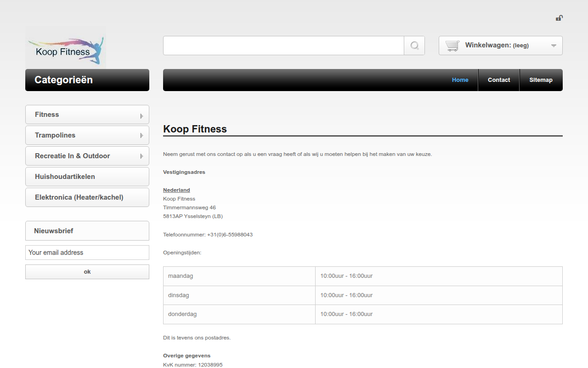The image size is (588, 368).
Task: Click the Overige gegevens bold label
Action: (x=187, y=356)
